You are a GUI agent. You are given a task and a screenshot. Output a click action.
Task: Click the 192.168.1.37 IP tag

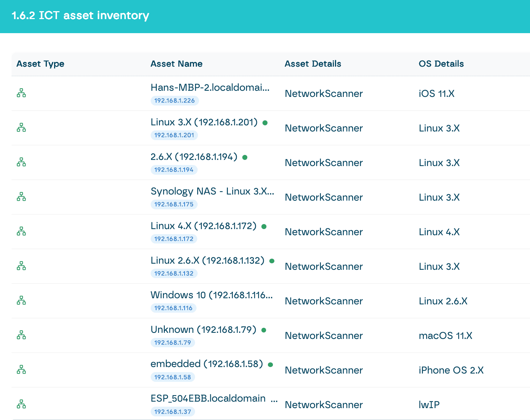pos(173,412)
